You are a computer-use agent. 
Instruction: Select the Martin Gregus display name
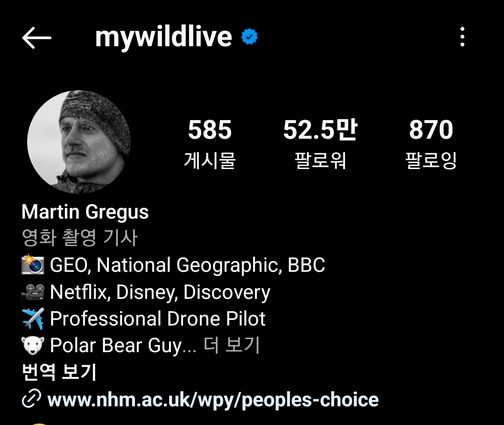pyautogui.click(x=85, y=212)
